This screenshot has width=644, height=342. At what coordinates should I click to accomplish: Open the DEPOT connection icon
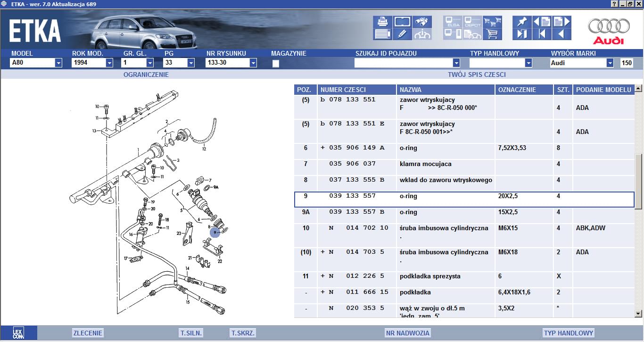point(472,22)
